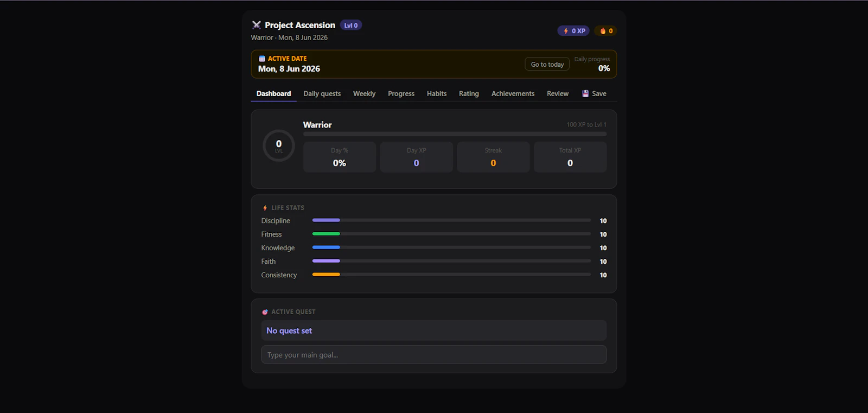This screenshot has width=868, height=413.
Task: Click the ACTIVE QUEST heading text
Action: 293,312
